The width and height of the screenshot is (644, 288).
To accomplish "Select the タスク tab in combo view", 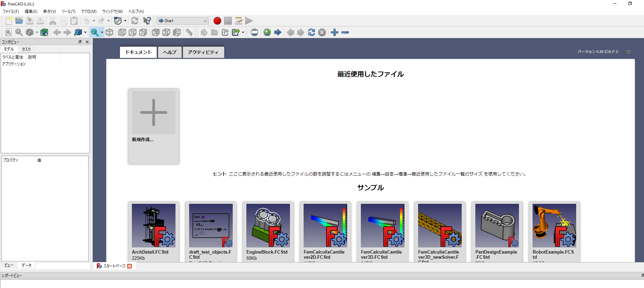I will (x=26, y=49).
